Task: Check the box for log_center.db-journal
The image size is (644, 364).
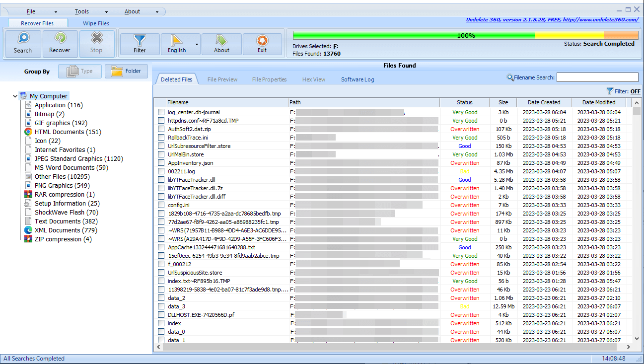Action: point(161,112)
